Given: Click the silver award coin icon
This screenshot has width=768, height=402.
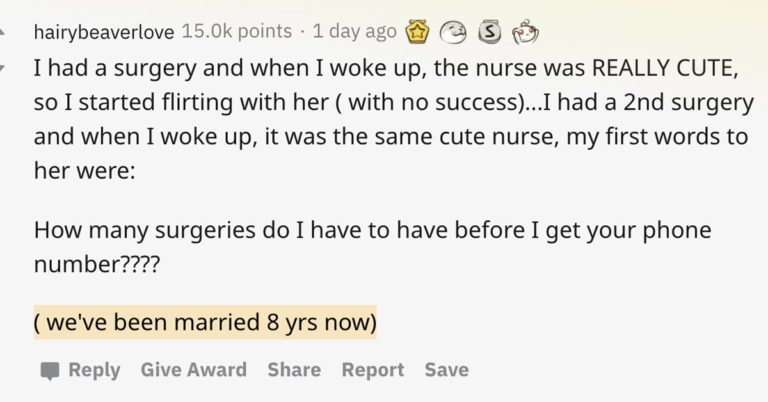Looking at the screenshot, I should (489, 32).
